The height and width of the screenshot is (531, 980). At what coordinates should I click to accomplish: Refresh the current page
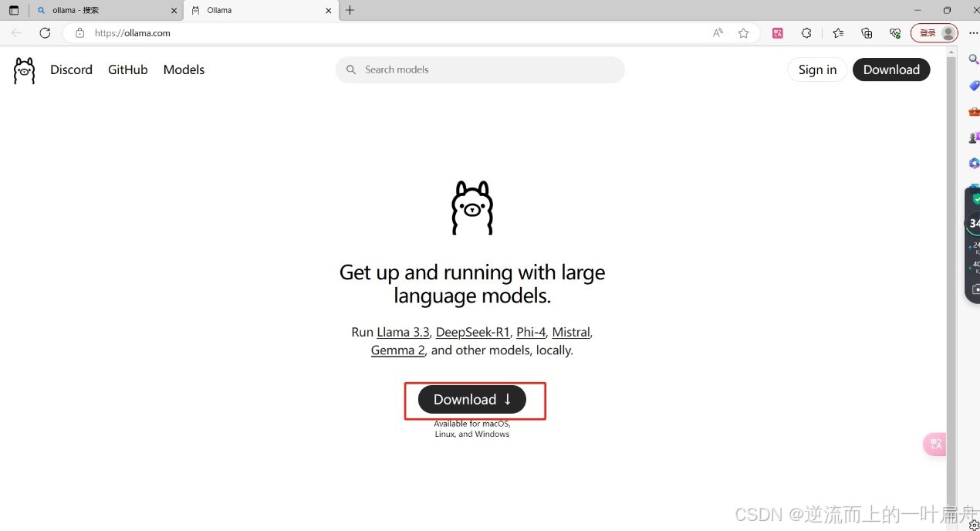click(45, 33)
